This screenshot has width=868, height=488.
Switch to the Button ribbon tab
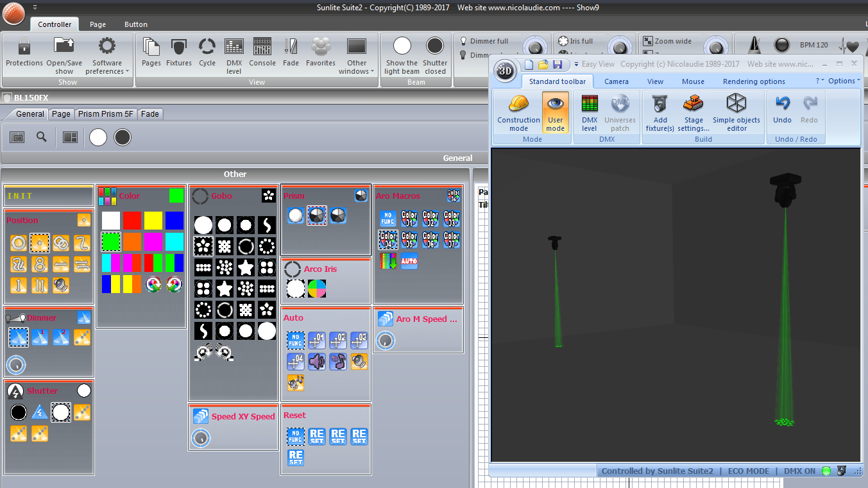pyautogui.click(x=136, y=24)
